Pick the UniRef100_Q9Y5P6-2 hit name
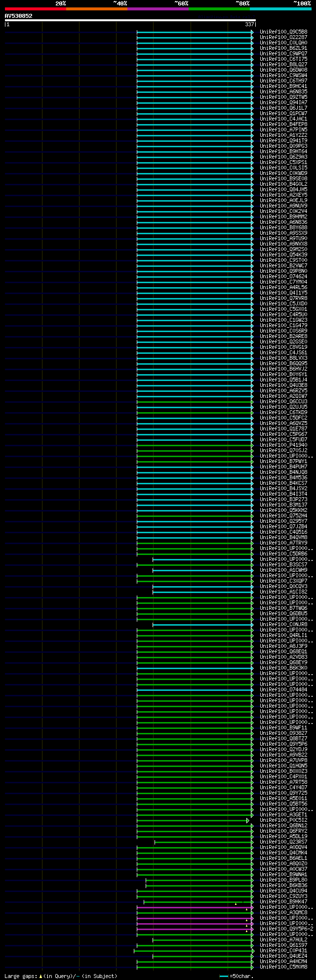316x980 pixels. pyautogui.click(x=286, y=929)
